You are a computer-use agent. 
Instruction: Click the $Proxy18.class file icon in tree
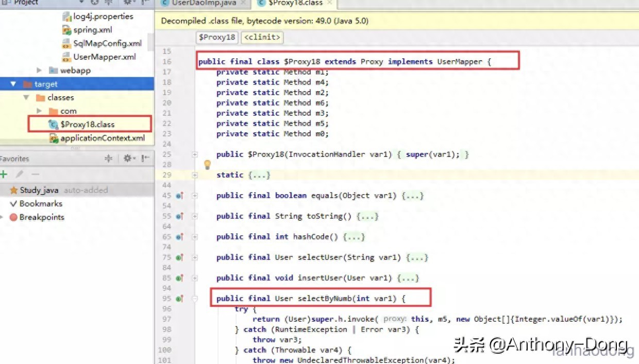(x=53, y=124)
